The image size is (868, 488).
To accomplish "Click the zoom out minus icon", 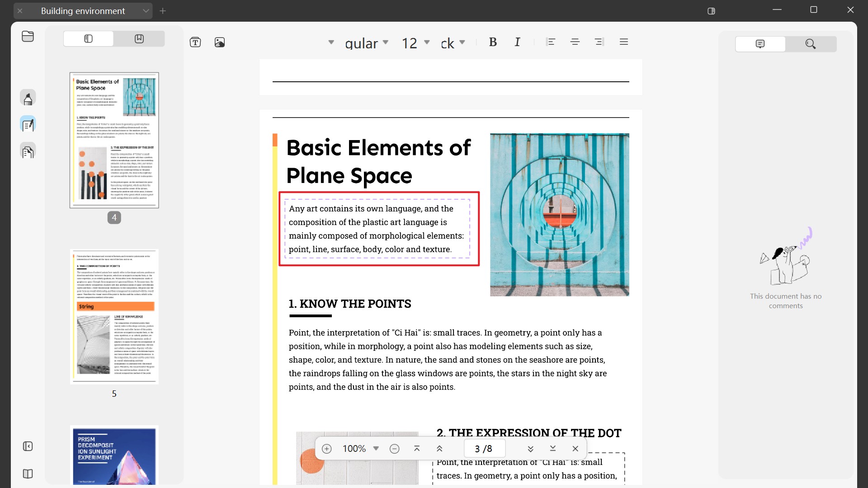I will coord(395,448).
